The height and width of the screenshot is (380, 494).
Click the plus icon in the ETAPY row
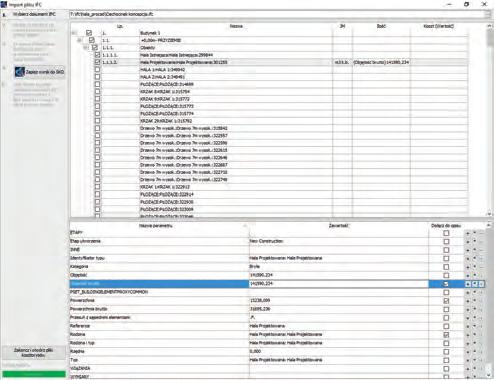click(468, 233)
